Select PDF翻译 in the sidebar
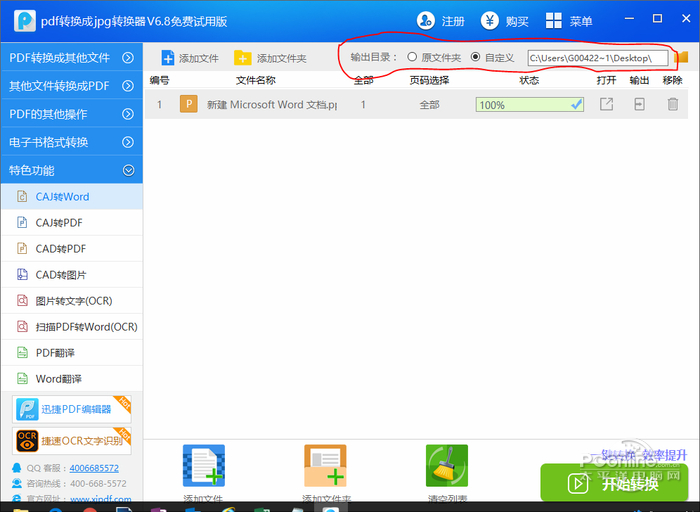 tap(72, 353)
